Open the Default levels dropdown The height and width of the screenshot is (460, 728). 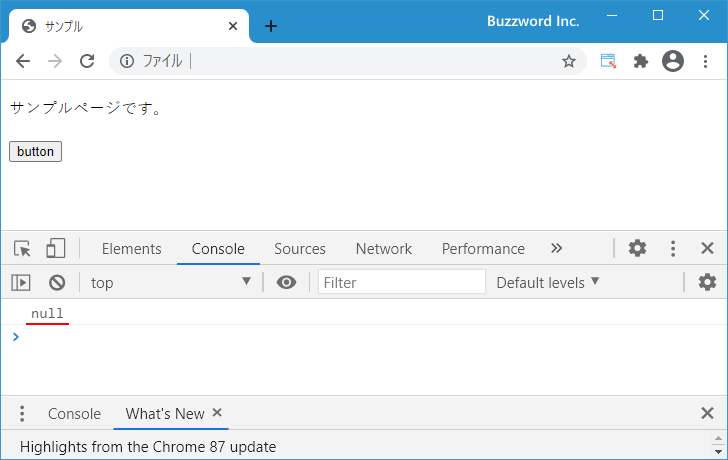(548, 283)
